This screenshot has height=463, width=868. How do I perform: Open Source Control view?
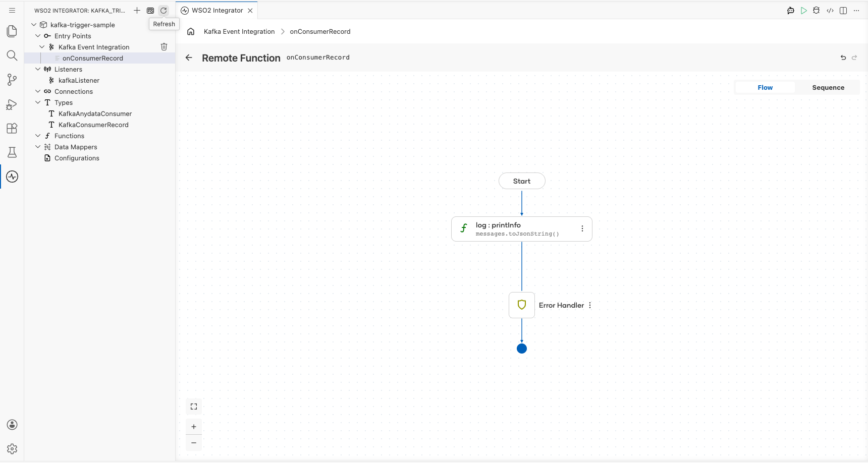12,80
